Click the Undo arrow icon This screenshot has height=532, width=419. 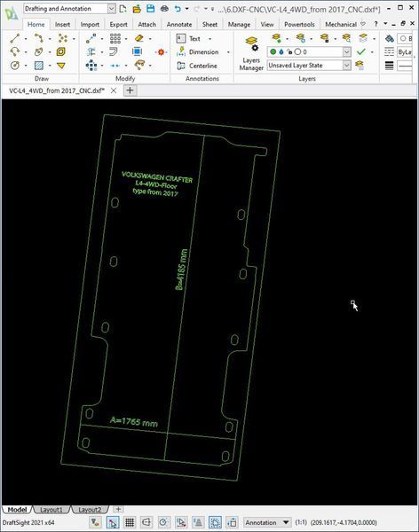[x=178, y=9]
